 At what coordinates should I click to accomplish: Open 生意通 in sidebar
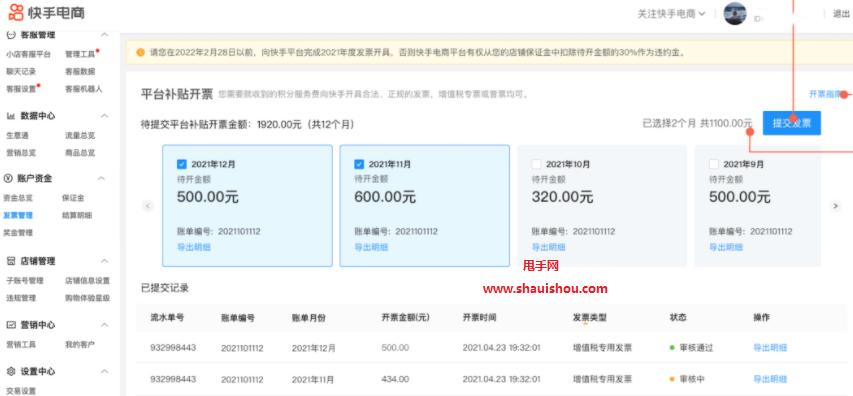tap(17, 135)
